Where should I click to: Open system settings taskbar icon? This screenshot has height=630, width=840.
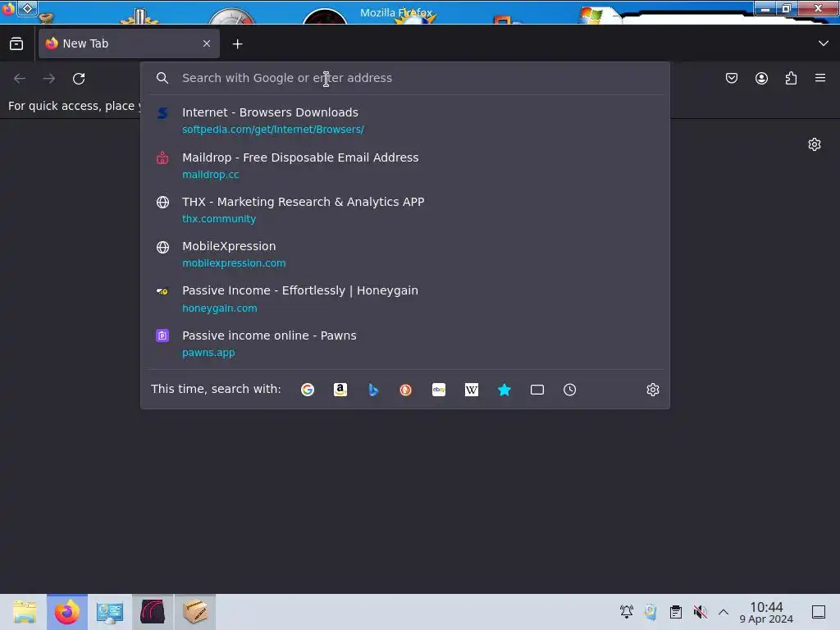(110, 612)
